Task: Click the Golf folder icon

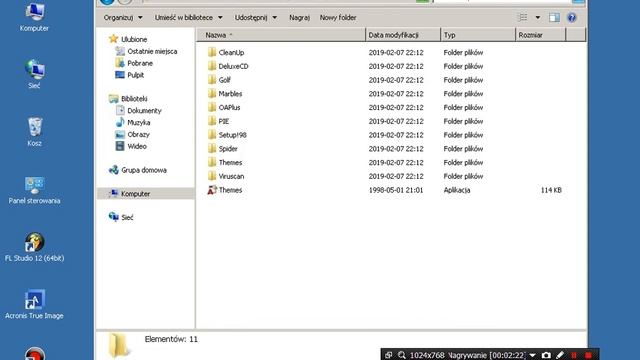Action: point(212,80)
